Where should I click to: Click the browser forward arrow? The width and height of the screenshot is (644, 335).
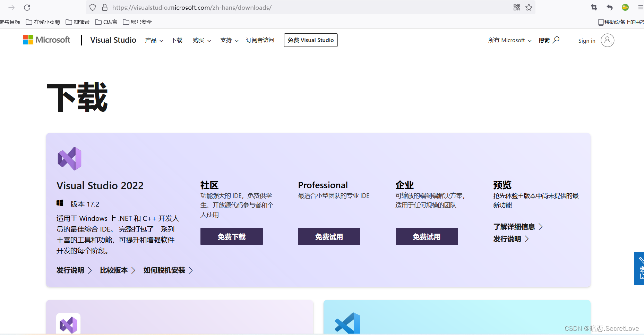pos(11,7)
